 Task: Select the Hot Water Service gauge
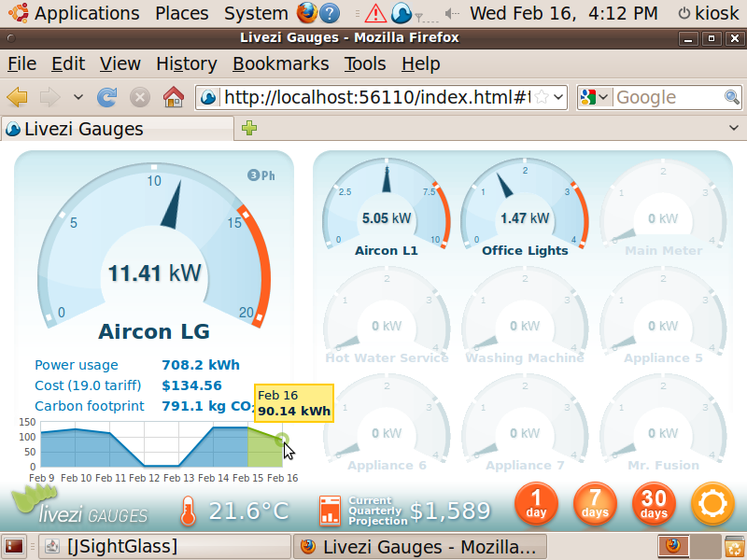[387, 315]
